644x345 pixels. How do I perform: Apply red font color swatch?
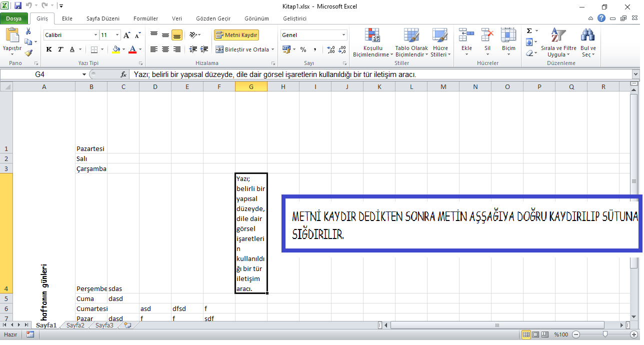pos(132,49)
